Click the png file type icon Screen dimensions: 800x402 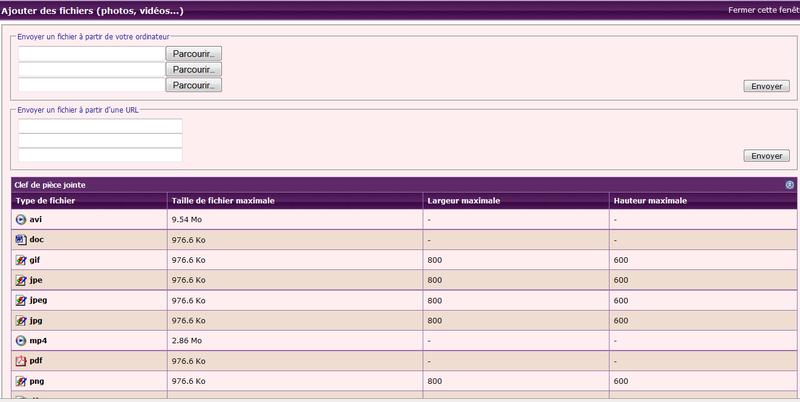tap(20, 381)
